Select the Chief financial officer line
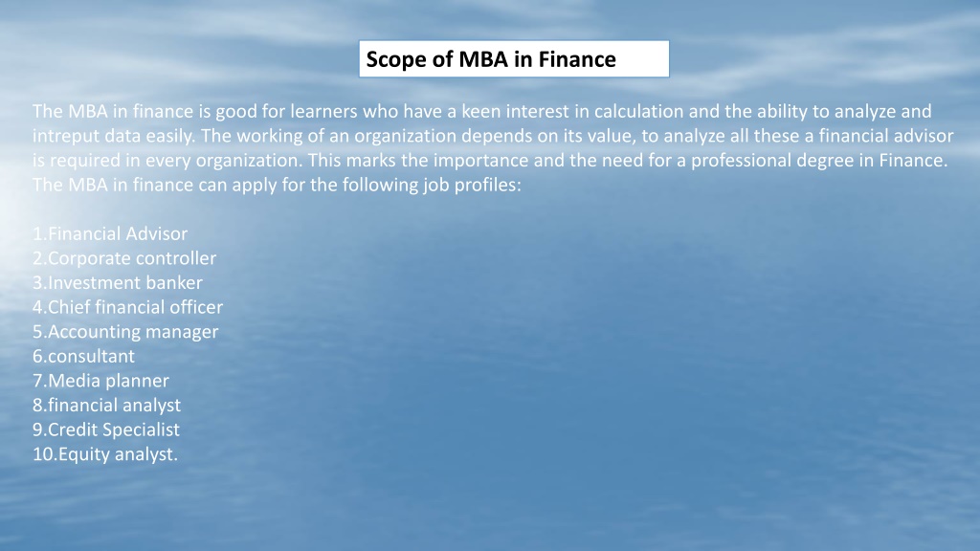This screenshot has width=980, height=551. click(x=127, y=307)
